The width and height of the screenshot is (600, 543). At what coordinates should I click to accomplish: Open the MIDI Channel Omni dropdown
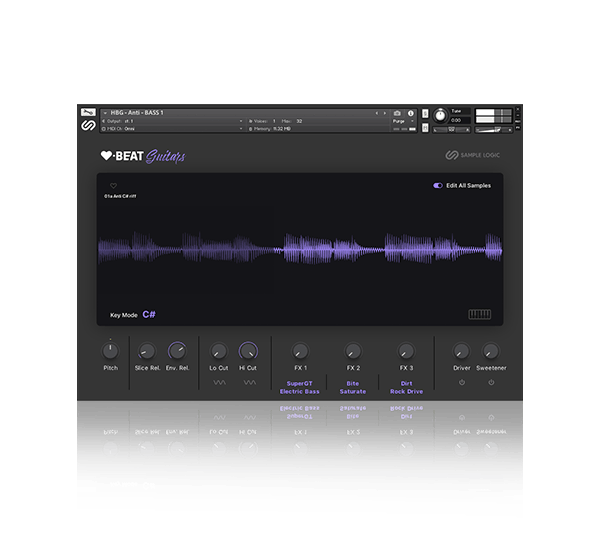(173, 129)
